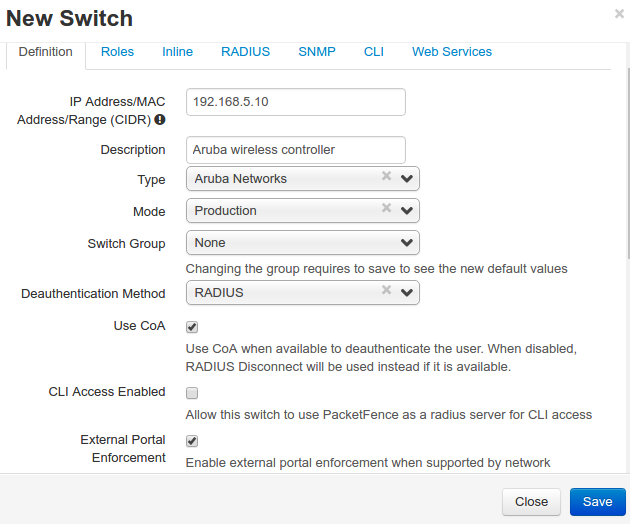The image size is (630, 524).
Task: Switch to the Roles tab
Action: (x=117, y=52)
